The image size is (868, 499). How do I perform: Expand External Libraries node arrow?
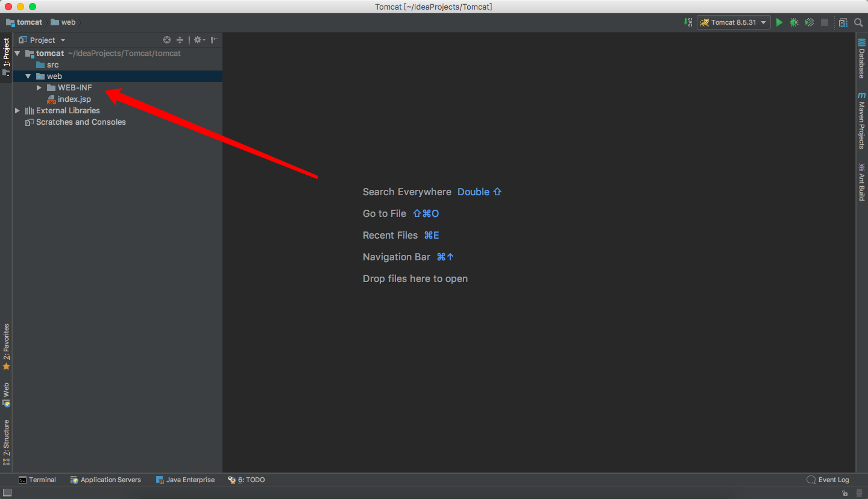[x=17, y=110]
